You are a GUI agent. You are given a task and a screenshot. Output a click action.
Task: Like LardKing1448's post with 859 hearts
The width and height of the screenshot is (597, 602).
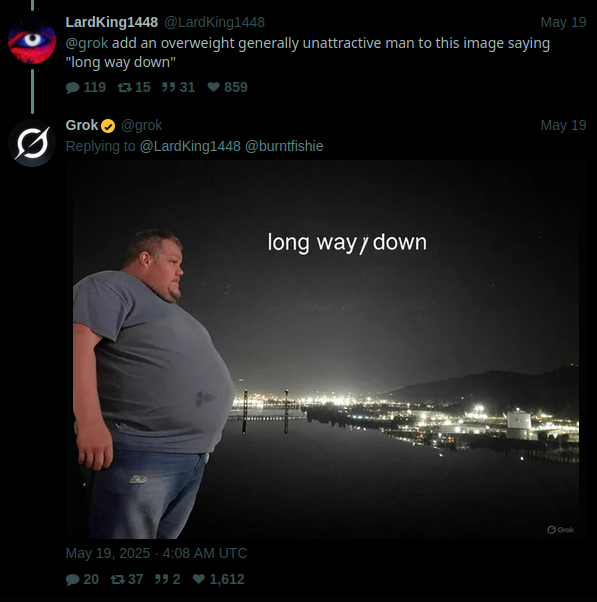pyautogui.click(x=213, y=87)
